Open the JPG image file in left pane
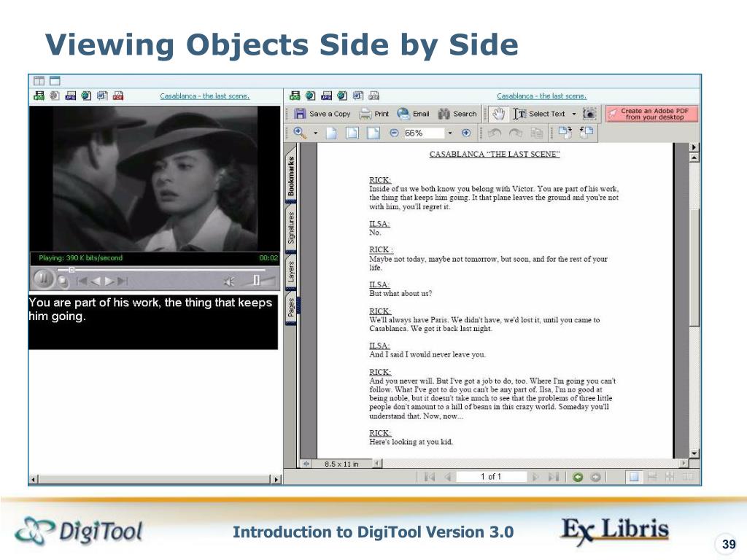Screen dimensions: 747x560 (x=71, y=96)
